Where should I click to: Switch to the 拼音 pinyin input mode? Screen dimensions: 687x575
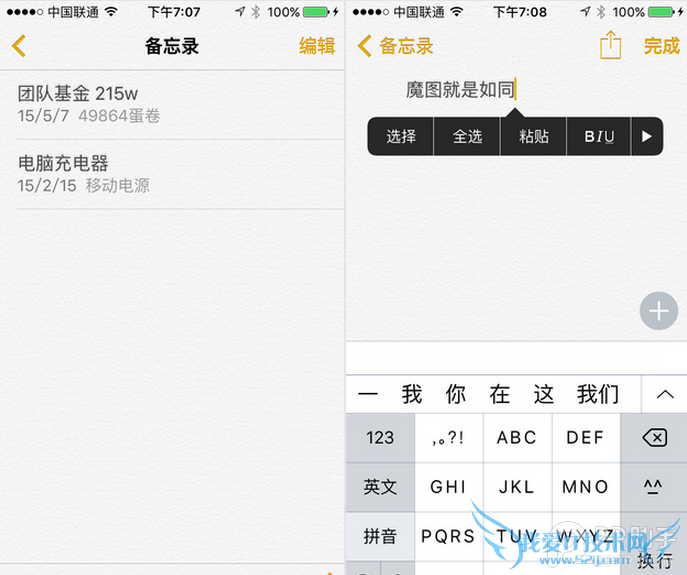click(x=380, y=536)
